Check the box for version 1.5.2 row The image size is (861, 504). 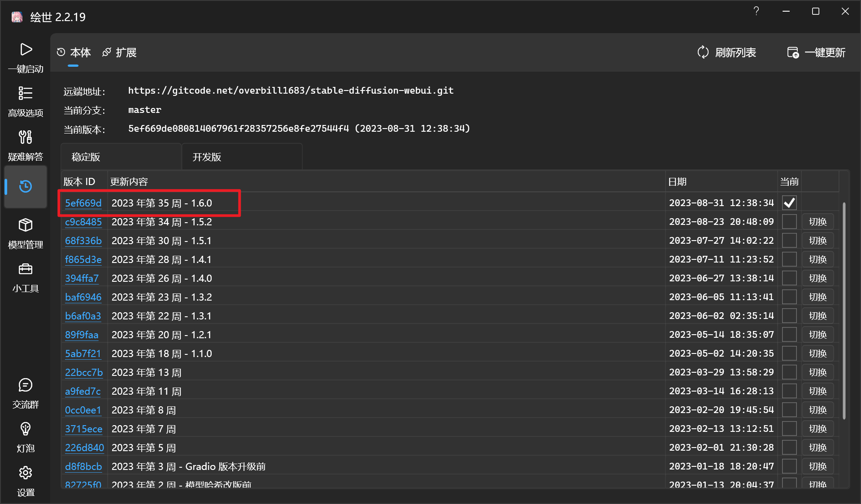pos(789,222)
